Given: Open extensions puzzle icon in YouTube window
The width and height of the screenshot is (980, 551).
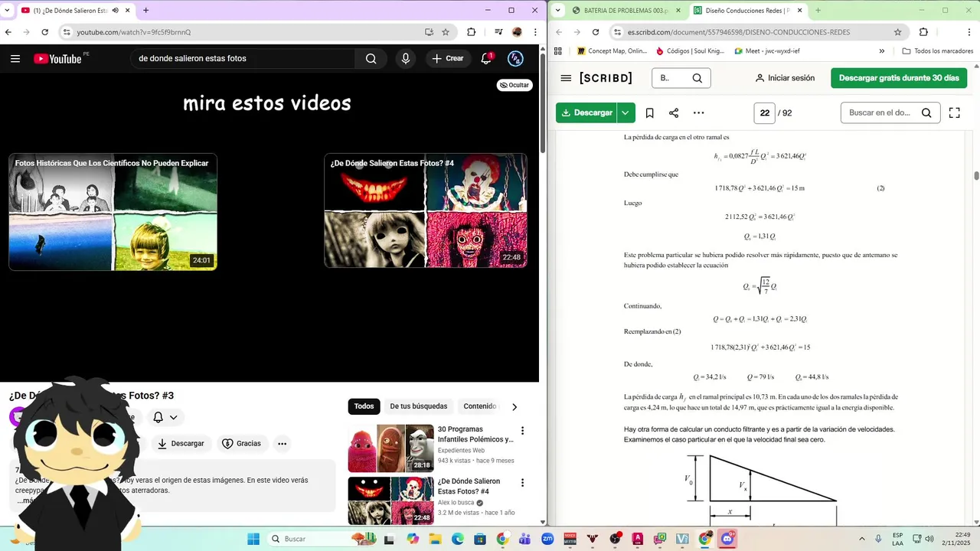Looking at the screenshot, I should click(471, 32).
